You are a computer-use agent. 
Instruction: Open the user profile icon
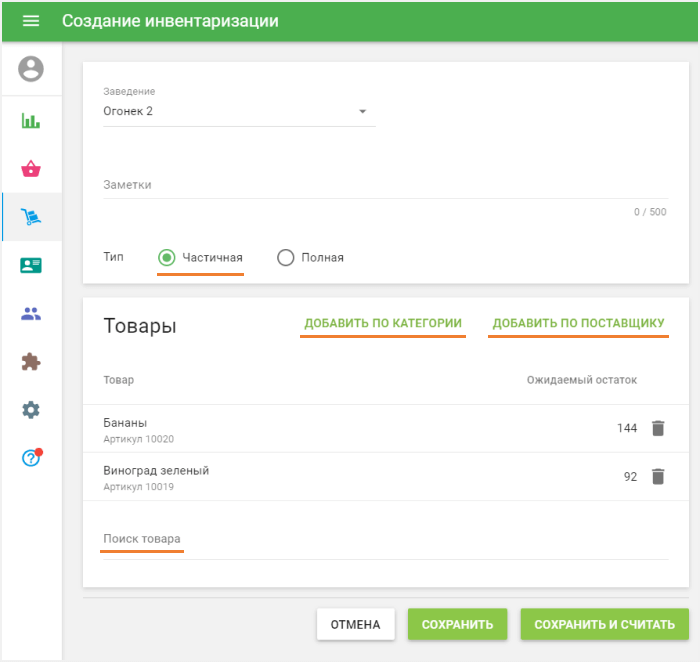coord(31,69)
